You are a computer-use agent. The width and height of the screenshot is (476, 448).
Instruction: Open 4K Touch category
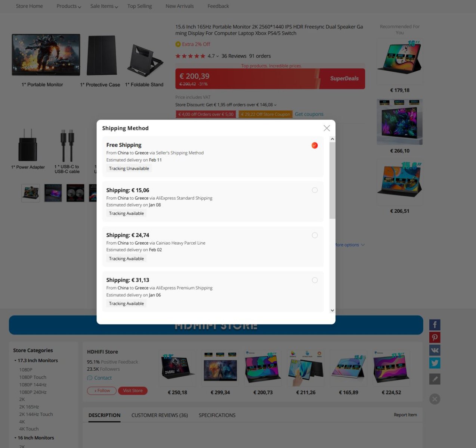(x=29, y=429)
